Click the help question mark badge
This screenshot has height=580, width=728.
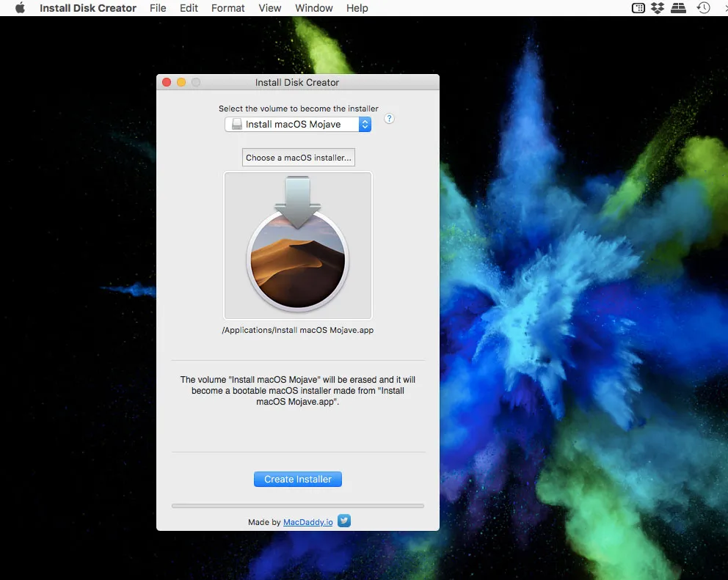tap(389, 118)
